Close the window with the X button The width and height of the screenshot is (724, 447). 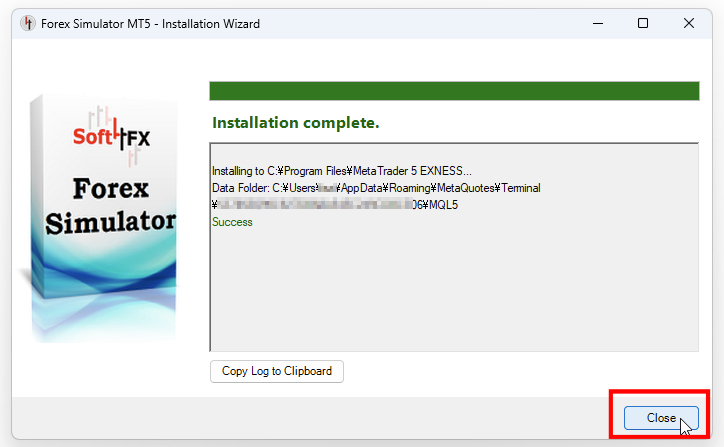(x=688, y=24)
